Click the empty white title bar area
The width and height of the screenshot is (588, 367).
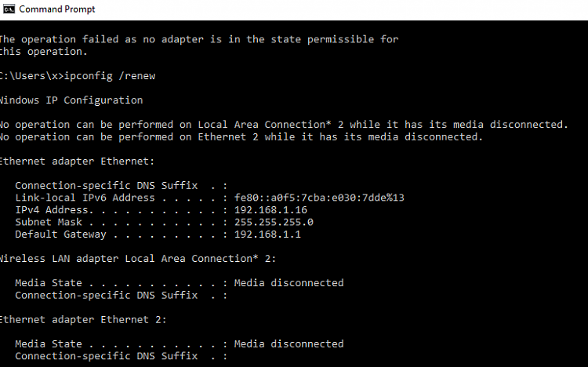click(x=337, y=9)
